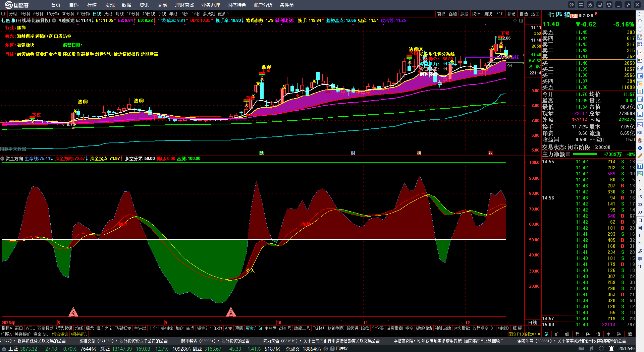Select 年 yearly period in right sidebar

click(x=640, y=266)
